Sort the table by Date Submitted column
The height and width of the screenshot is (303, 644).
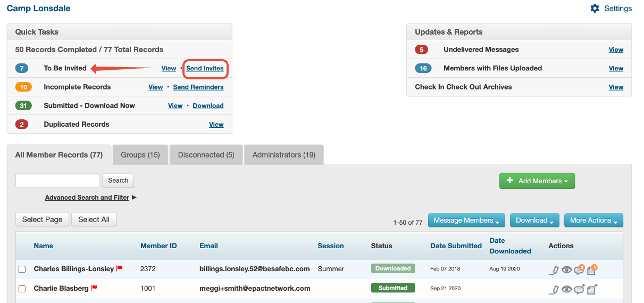tap(456, 245)
